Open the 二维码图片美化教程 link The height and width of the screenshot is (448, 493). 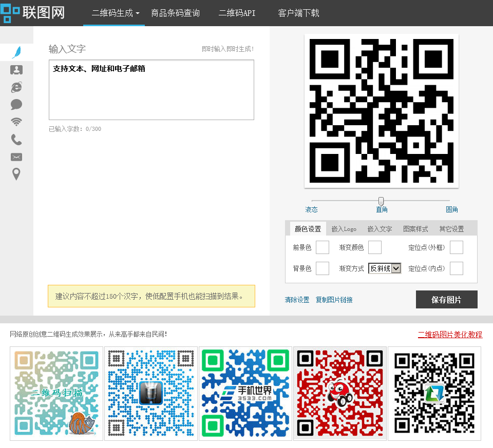coord(450,335)
